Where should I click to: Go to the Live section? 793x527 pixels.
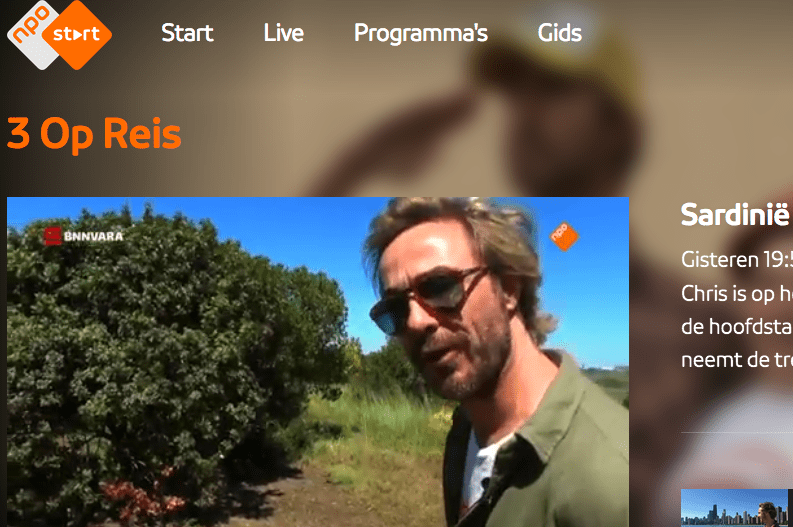pyautogui.click(x=284, y=33)
